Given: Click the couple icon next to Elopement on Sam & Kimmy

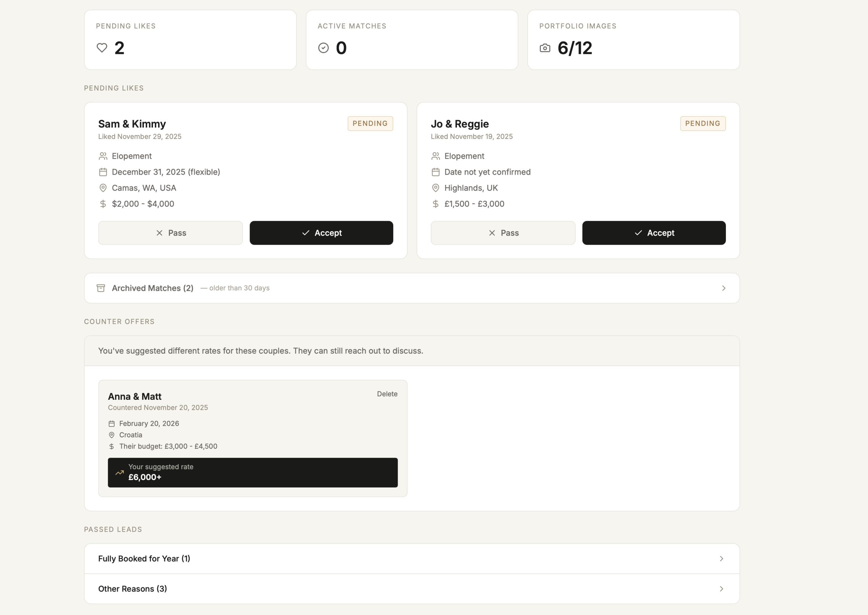Looking at the screenshot, I should [x=103, y=156].
